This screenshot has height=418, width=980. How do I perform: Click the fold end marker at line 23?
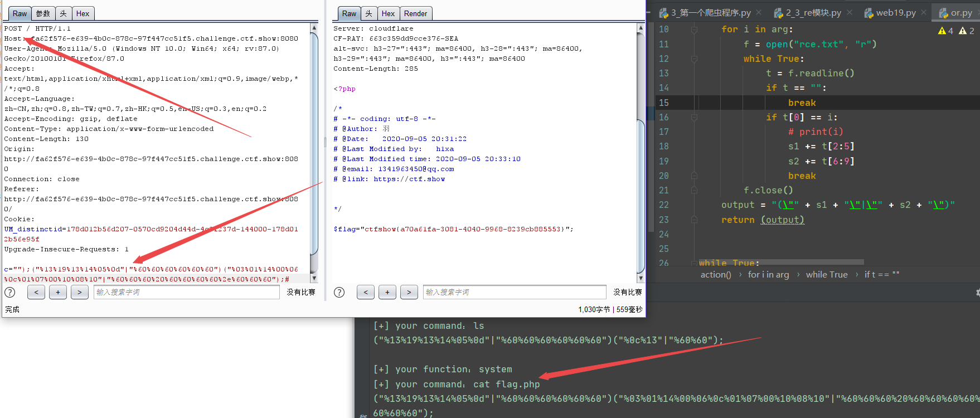[694, 220]
